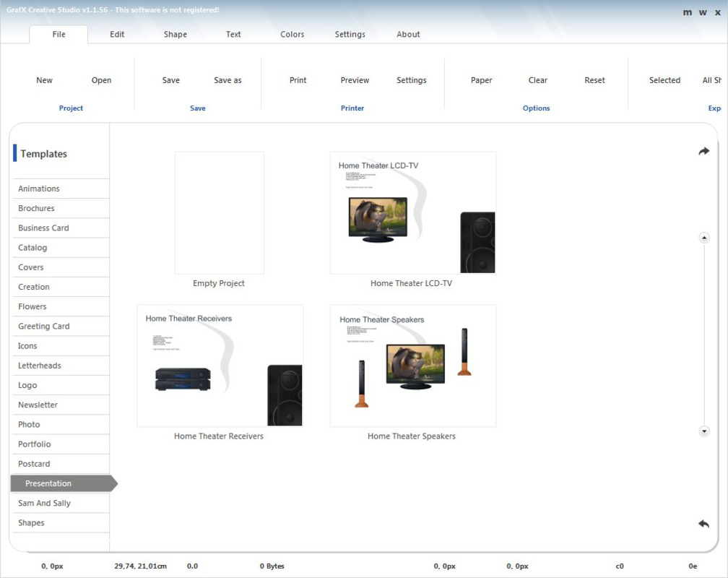Screen dimensions: 728x578
Task: Select the Brochures template category
Action: click(61, 208)
